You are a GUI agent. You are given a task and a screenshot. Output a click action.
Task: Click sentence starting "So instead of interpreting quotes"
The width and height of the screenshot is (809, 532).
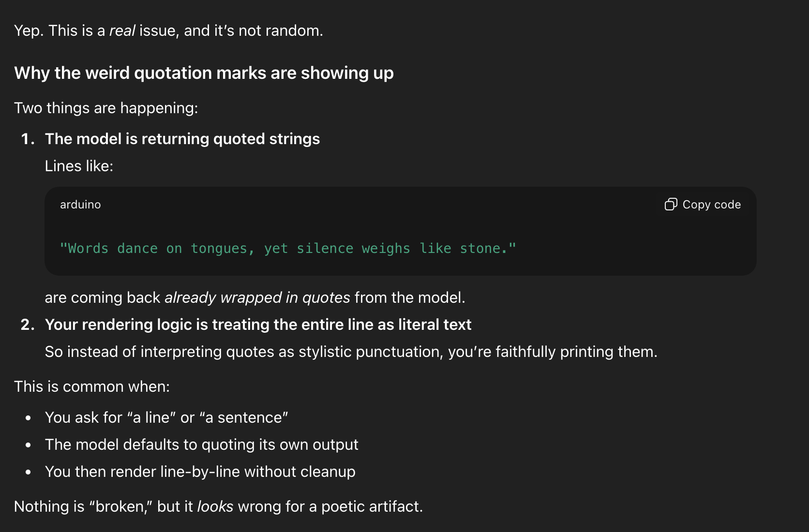click(351, 352)
